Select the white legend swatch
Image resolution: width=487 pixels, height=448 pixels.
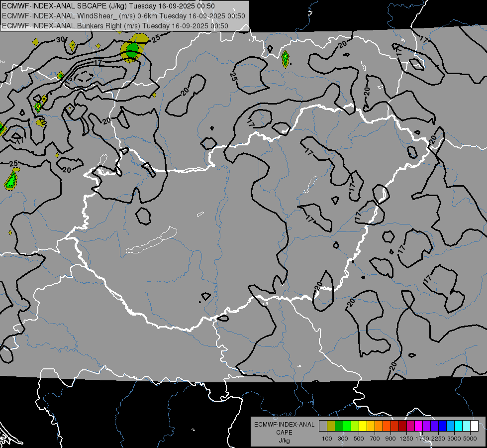point(474,426)
